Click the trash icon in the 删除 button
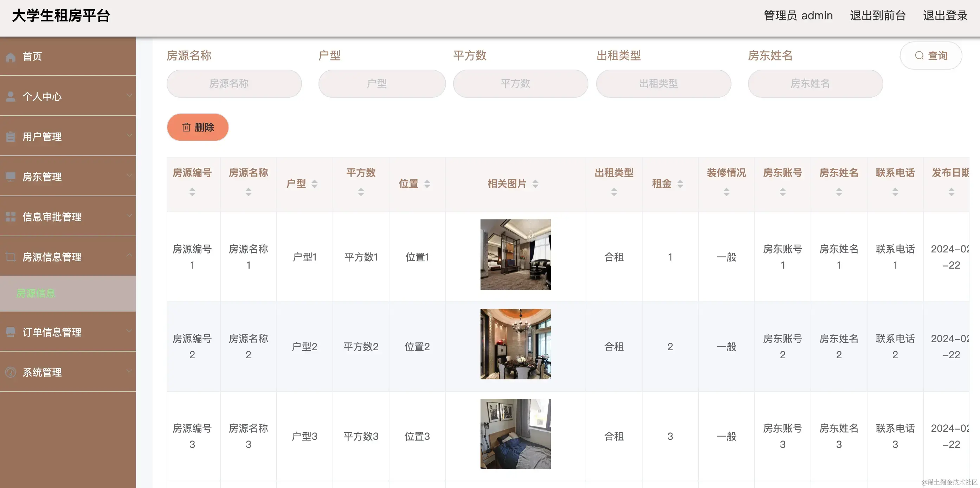 click(x=186, y=127)
